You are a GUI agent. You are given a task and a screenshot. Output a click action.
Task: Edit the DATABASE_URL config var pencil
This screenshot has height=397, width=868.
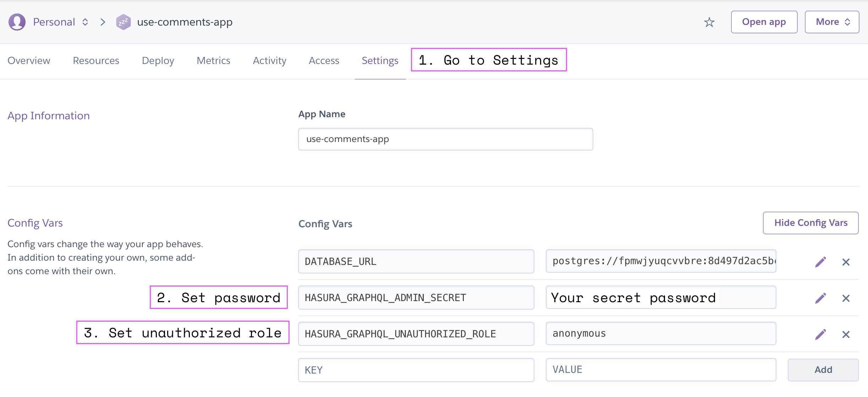coord(820,262)
